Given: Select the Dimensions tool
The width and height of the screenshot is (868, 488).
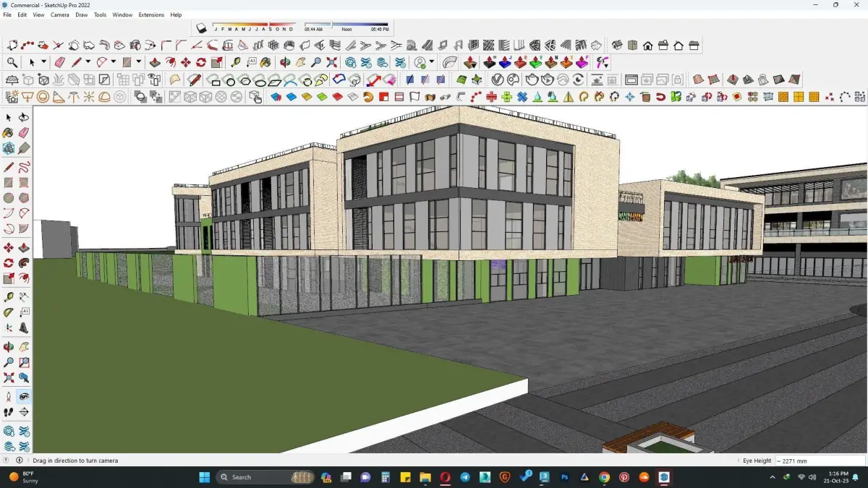Looking at the screenshot, I should [24, 297].
